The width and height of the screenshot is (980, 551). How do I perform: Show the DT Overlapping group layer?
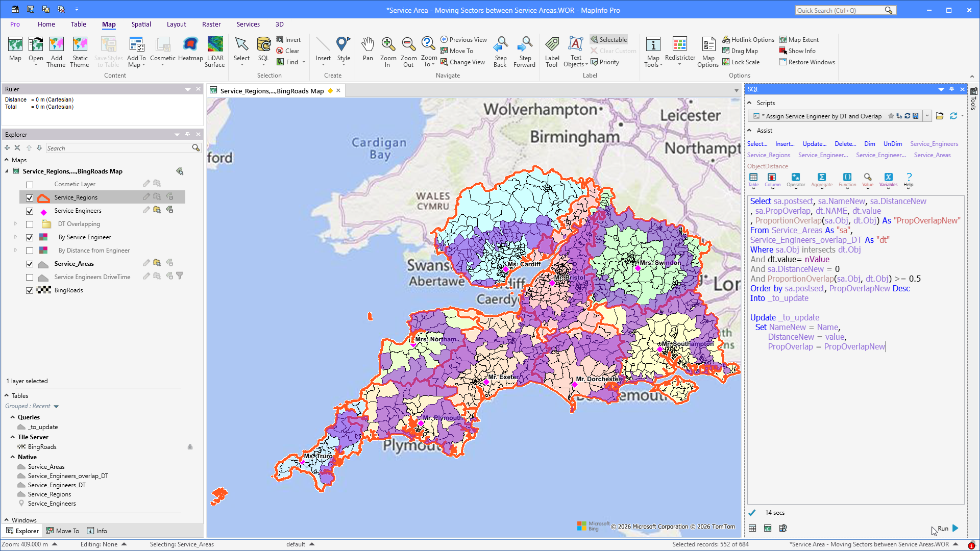30,224
